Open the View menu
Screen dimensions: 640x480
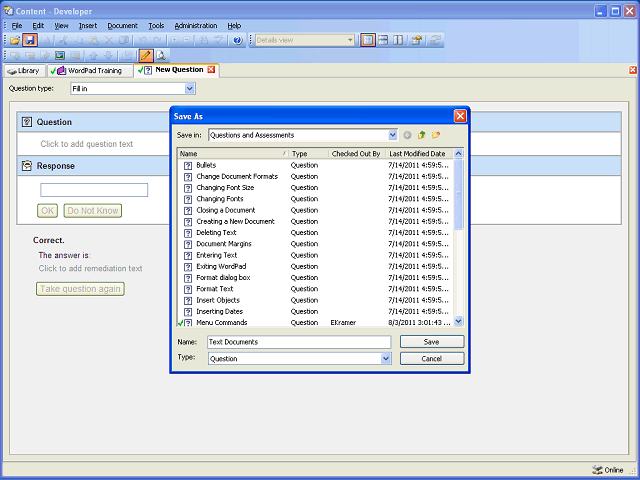[61, 26]
